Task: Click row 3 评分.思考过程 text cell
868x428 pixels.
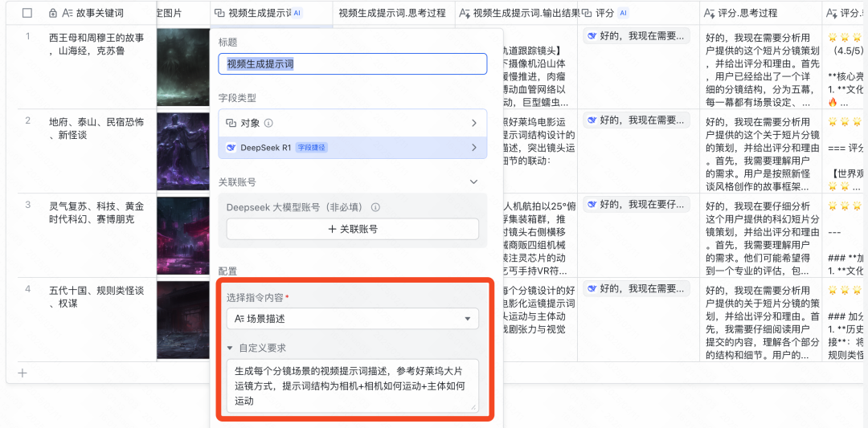Action: point(760,235)
